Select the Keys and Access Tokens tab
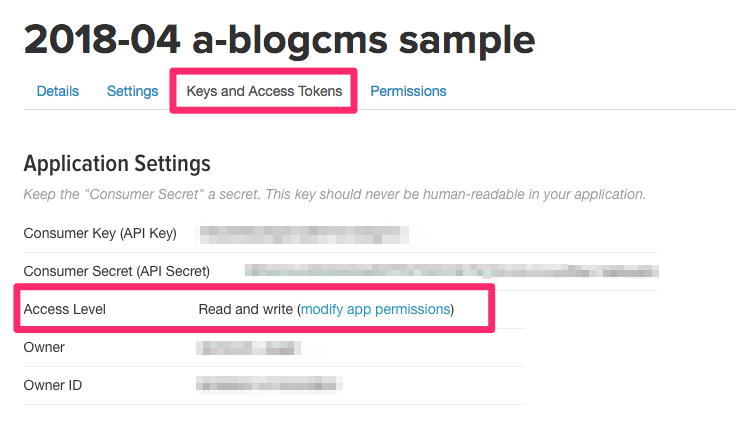The image size is (736, 433). pos(264,91)
